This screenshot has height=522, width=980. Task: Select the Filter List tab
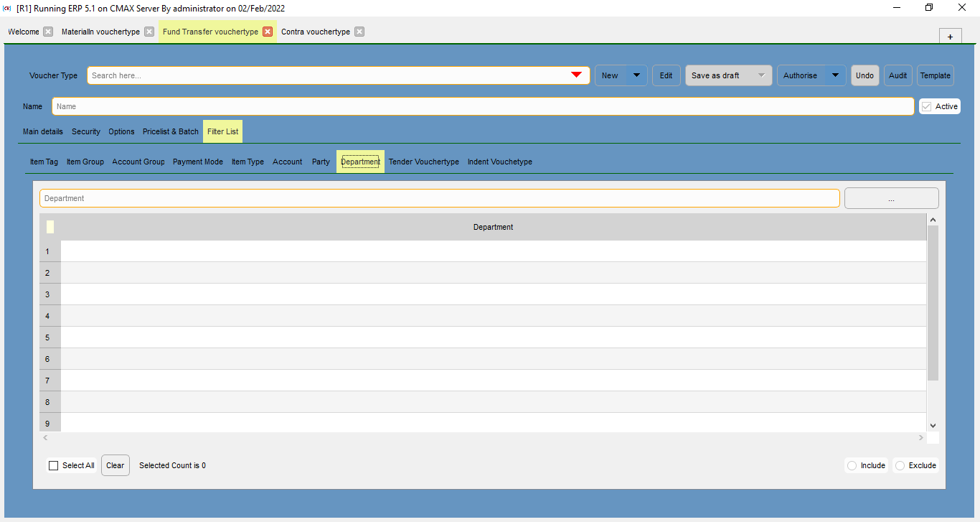pos(222,131)
